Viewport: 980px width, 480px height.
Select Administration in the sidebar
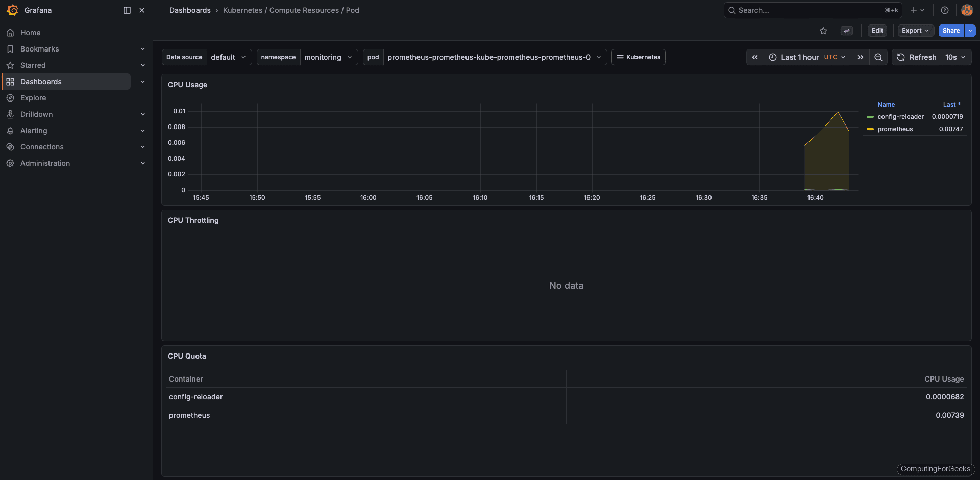(45, 163)
